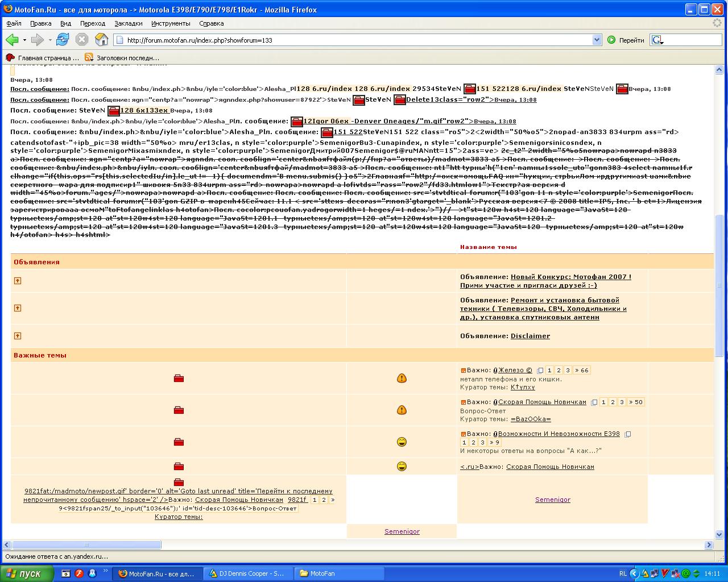
Task: Open the Disclaimer announcement link
Action: 530,336
